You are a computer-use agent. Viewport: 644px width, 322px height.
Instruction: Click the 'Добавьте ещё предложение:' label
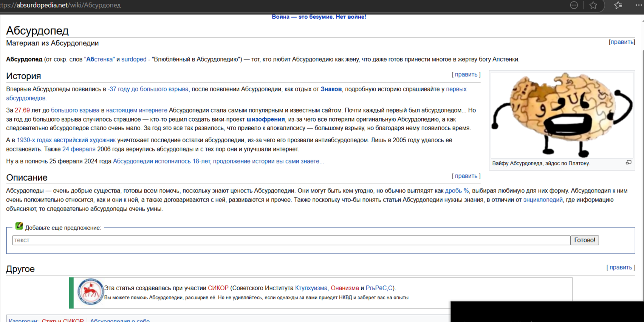point(63,228)
